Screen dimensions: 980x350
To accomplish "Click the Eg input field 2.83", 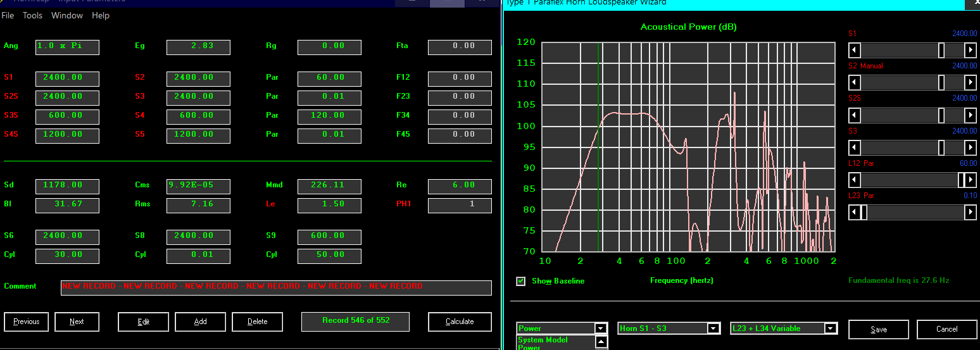I will [x=198, y=47].
